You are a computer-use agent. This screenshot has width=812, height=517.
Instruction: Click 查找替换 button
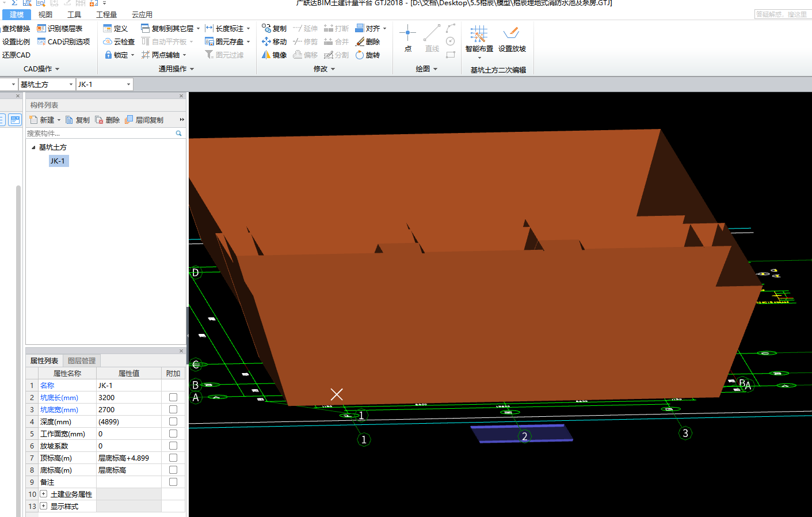pos(16,28)
